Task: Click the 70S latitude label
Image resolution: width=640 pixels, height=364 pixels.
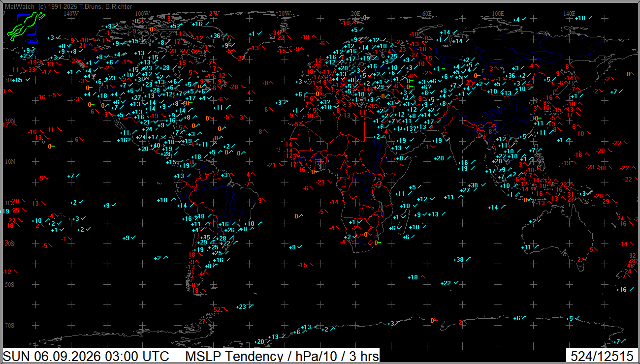Action: [x=9, y=326]
